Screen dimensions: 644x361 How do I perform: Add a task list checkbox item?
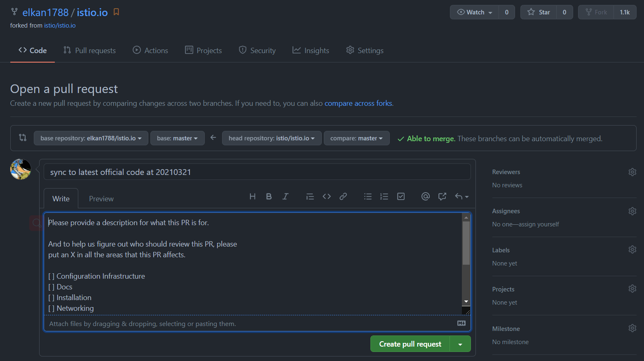point(401,196)
